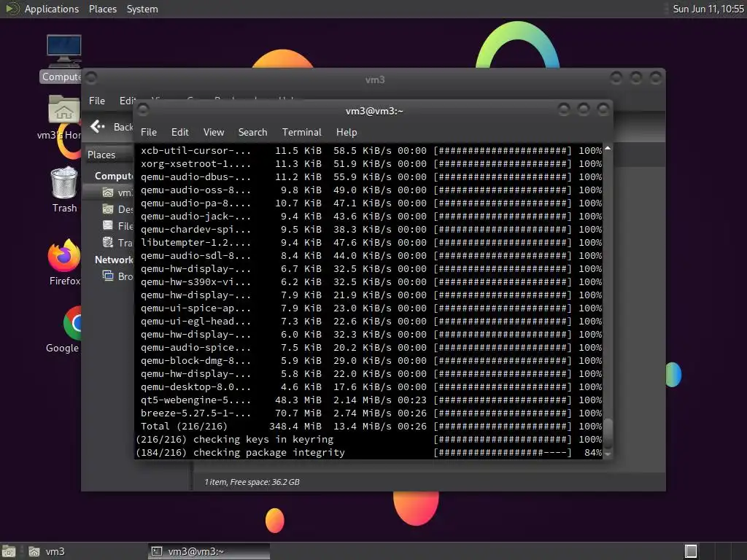Viewport: 747px width, 560px height.
Task: Open the Terminal menu
Action: 301,132
